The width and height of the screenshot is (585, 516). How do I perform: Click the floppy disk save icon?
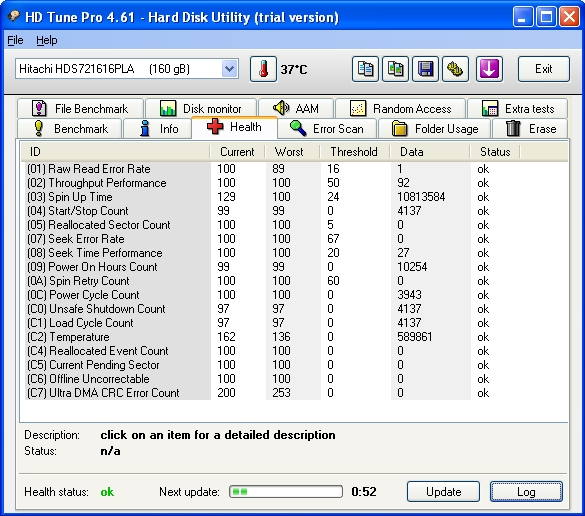pyautogui.click(x=425, y=69)
